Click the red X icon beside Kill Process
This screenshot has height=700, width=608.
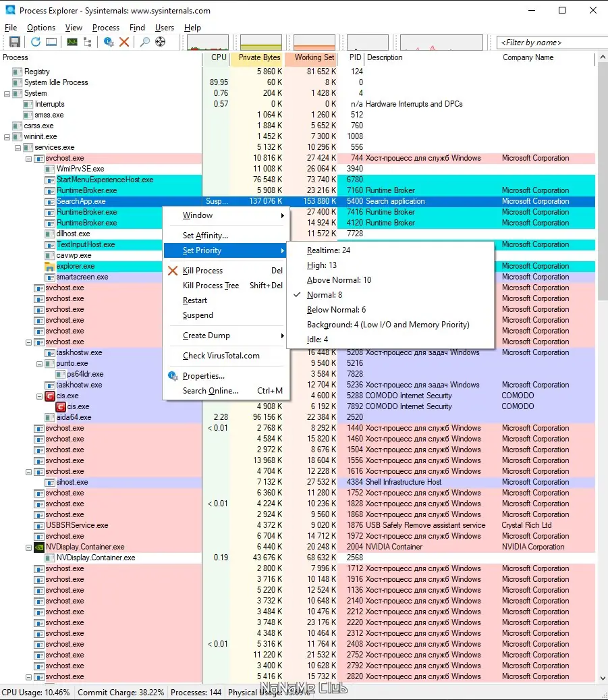click(x=173, y=271)
